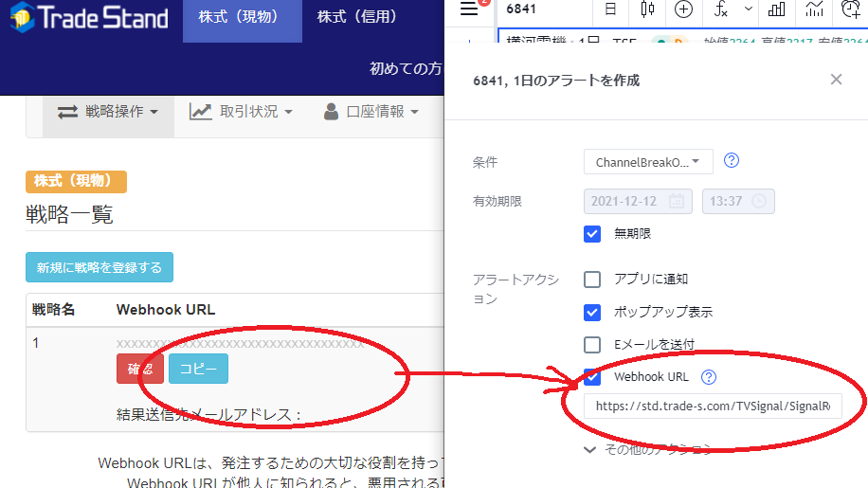This screenshot has height=488, width=868.
Task: Click the expiry time field 13:37
Action: (x=738, y=201)
